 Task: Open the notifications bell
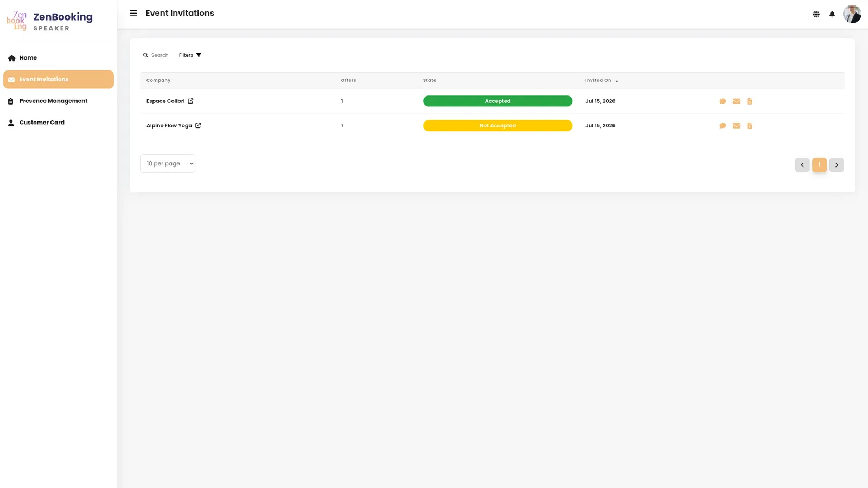pos(832,14)
